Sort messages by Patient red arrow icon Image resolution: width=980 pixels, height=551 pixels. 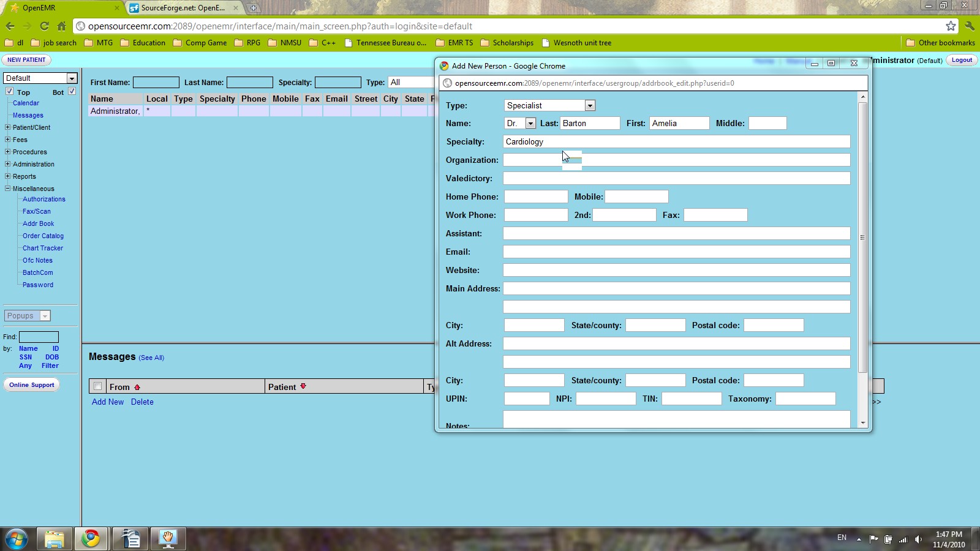point(303,386)
